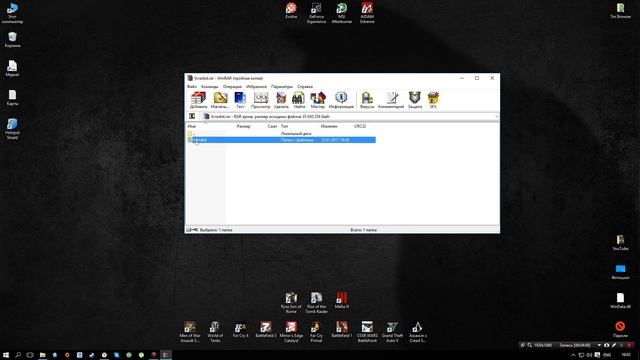The height and width of the screenshot is (360, 640).
Task: Click the Защита (Protect) toolbar icon
Action: pos(415,100)
